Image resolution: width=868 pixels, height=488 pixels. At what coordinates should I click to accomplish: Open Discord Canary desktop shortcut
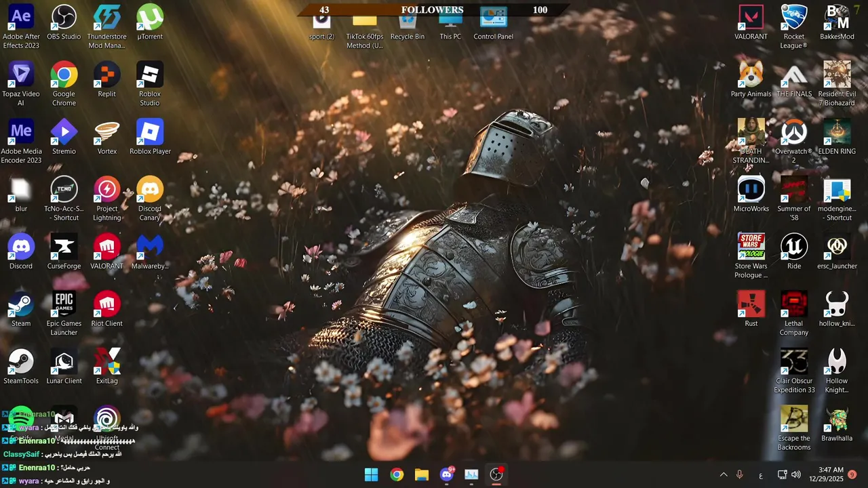(x=150, y=200)
